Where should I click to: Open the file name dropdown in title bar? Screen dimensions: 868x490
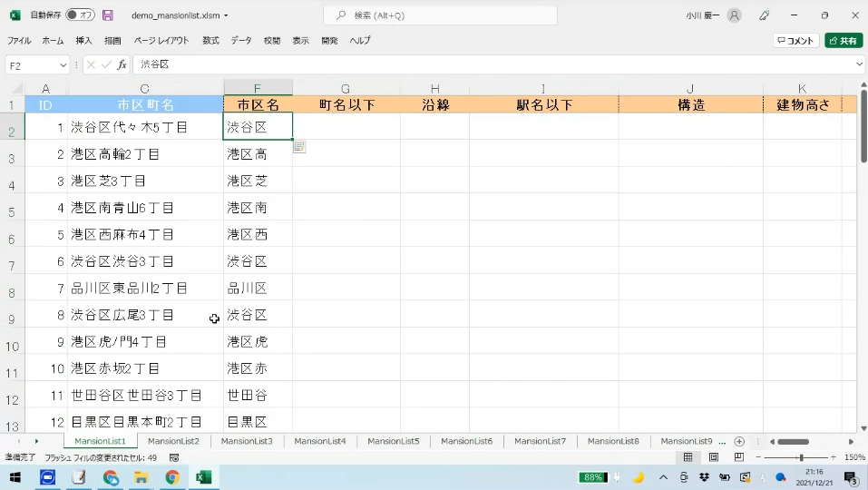226,15
